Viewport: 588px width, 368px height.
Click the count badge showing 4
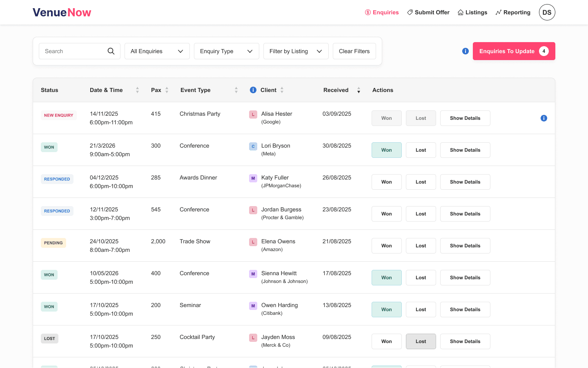(544, 51)
